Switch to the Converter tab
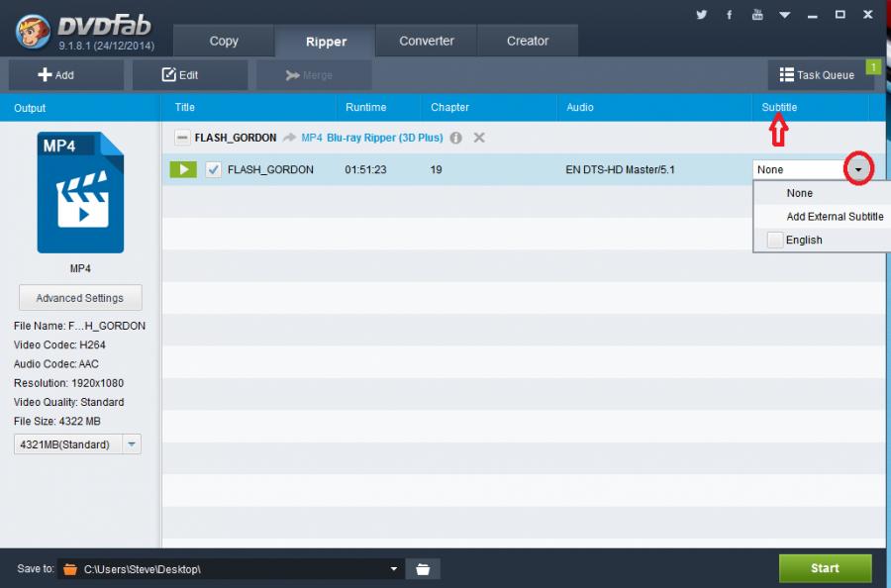Screen dimensions: 891x588 tap(426, 41)
